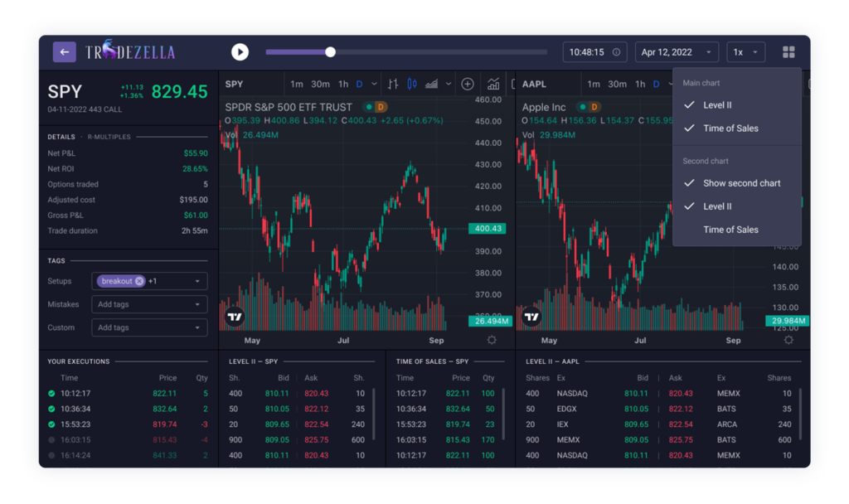Click the AAPL chart settings gear icon
849x504 pixels.
(789, 340)
